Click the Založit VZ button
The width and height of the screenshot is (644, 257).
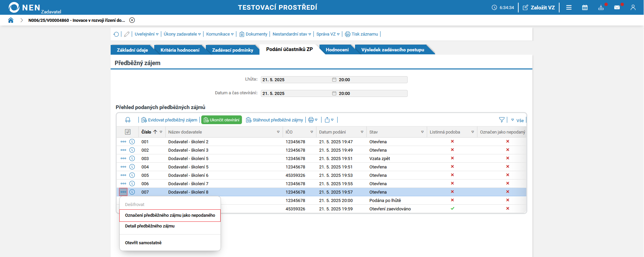pyautogui.click(x=539, y=7)
